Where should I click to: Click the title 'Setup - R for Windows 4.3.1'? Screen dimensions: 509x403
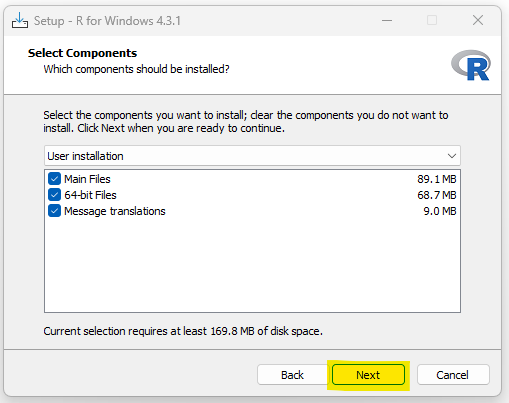point(107,21)
